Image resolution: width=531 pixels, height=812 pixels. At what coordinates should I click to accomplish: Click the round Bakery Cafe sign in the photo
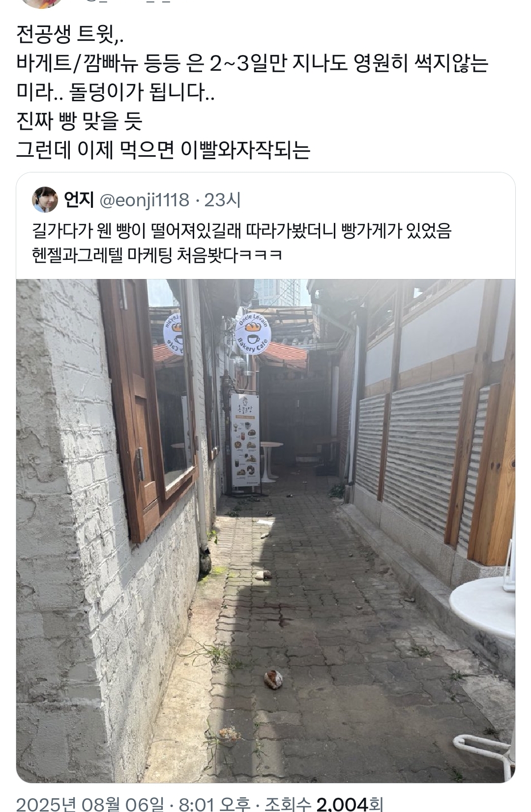click(253, 332)
